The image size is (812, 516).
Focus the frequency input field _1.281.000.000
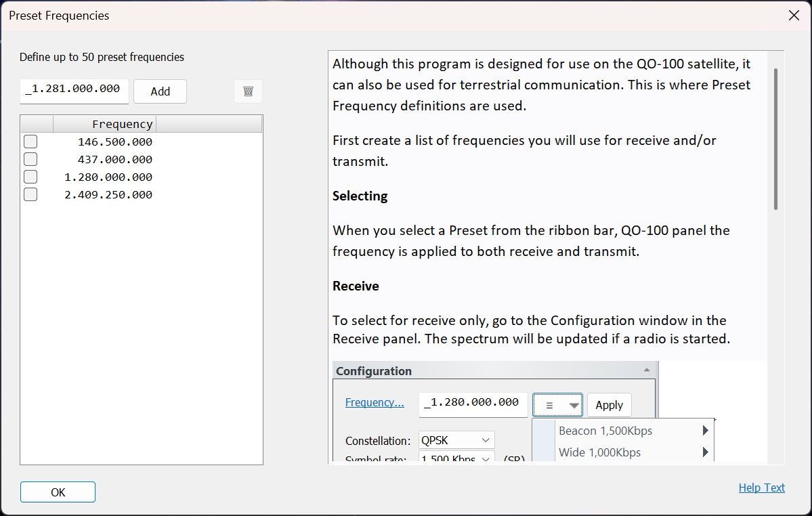pyautogui.click(x=74, y=91)
